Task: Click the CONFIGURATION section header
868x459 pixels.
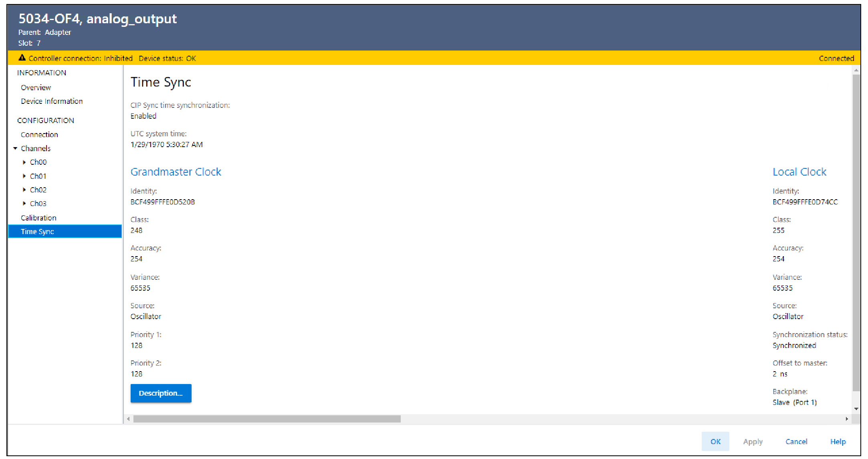Action: tap(46, 121)
